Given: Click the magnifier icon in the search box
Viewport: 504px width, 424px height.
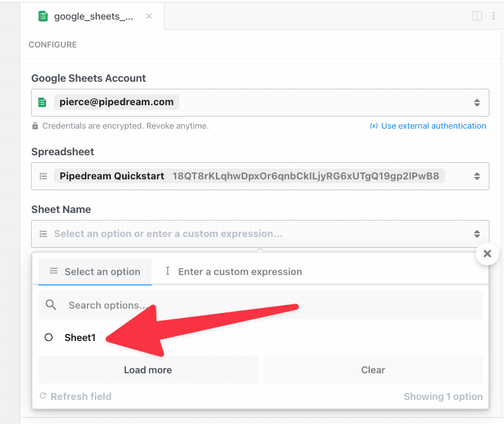Looking at the screenshot, I should pyautogui.click(x=51, y=305).
